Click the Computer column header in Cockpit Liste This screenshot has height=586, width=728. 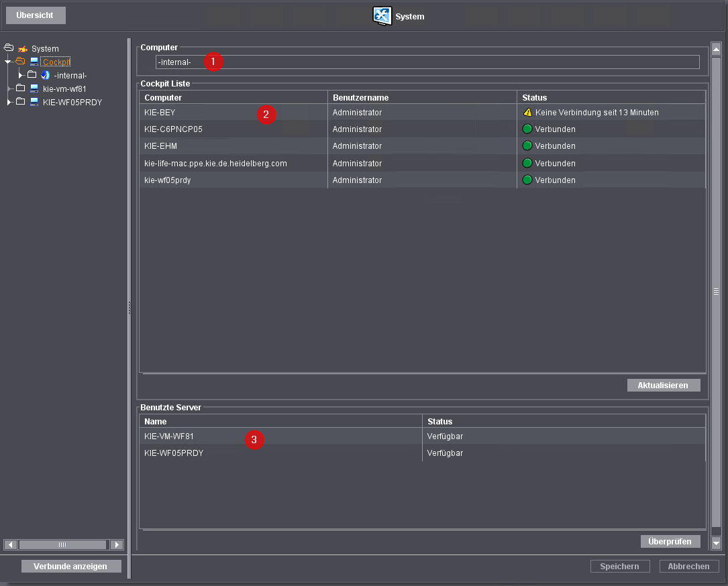233,97
